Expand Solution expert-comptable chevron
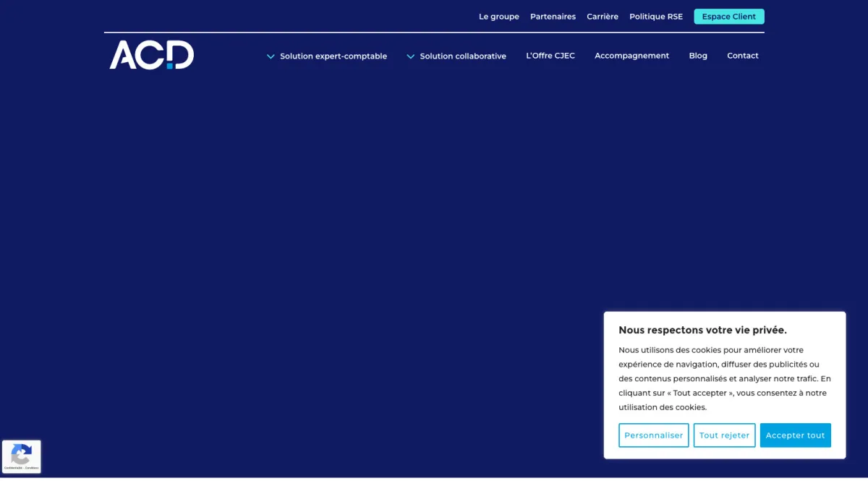The width and height of the screenshot is (868, 481). (271, 56)
